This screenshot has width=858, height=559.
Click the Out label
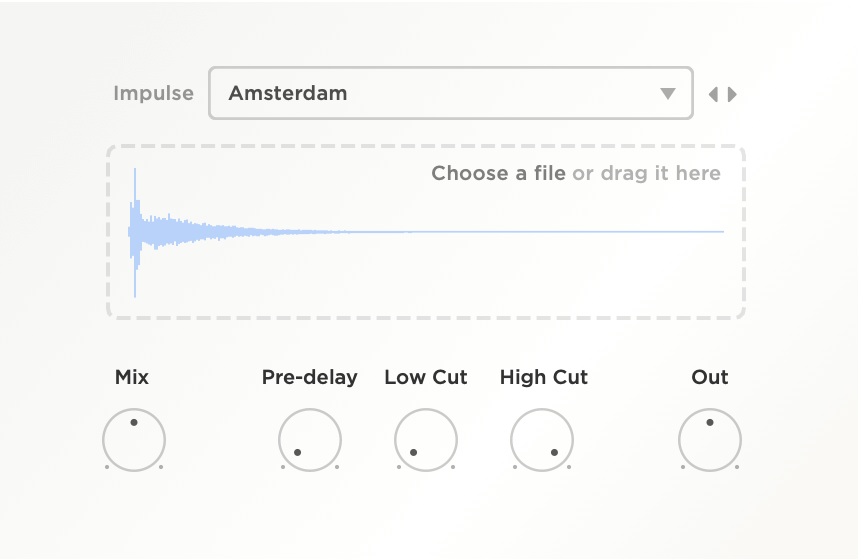pos(710,377)
